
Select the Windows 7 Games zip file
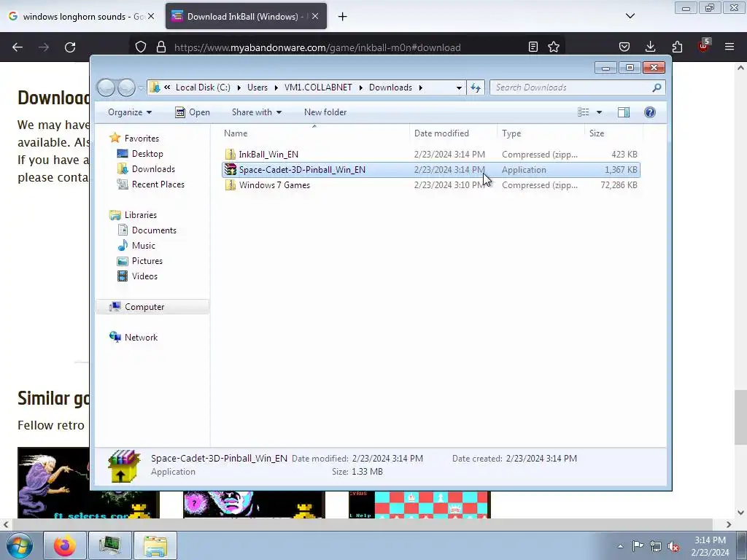tap(431, 185)
